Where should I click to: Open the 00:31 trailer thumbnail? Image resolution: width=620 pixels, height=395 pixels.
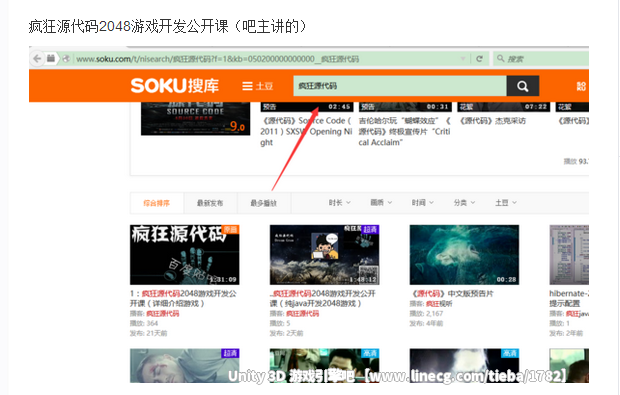point(405,107)
